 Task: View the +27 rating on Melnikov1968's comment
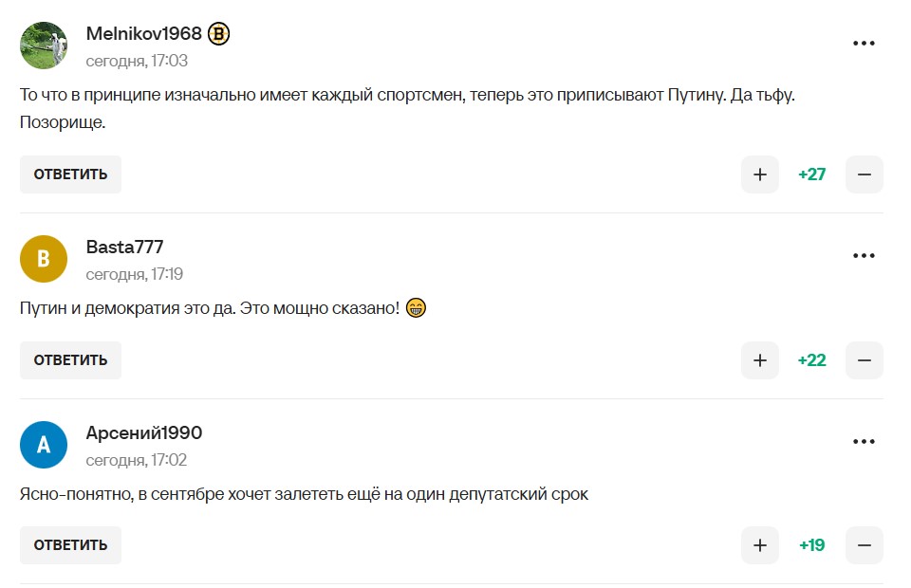click(812, 175)
